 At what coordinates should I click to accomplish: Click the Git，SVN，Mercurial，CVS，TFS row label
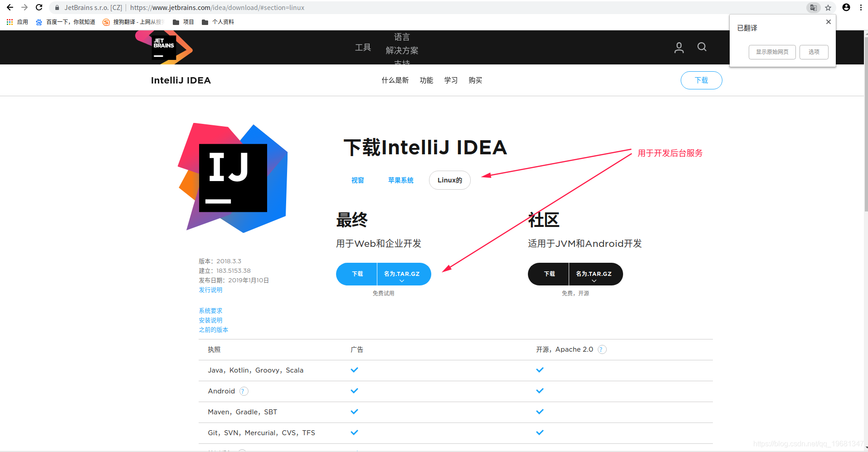[262, 433]
